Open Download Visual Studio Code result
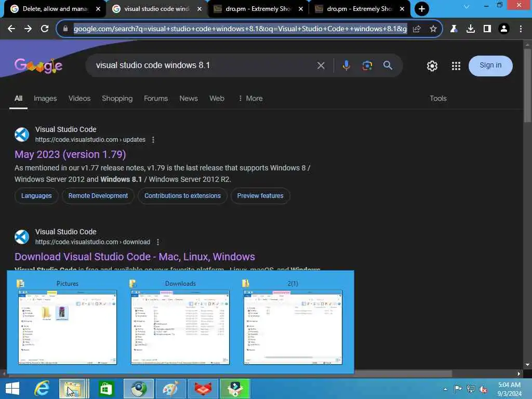This screenshot has height=399, width=532. 135,257
